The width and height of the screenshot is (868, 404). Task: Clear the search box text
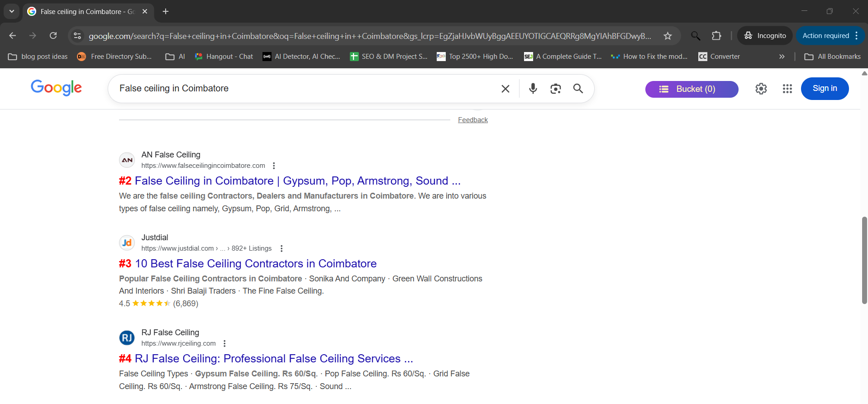click(506, 89)
